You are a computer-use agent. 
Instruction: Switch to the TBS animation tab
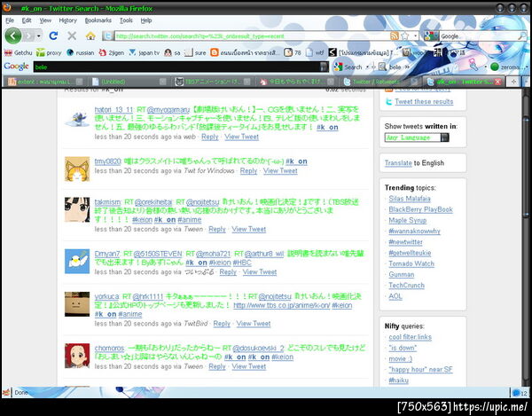coord(213,82)
